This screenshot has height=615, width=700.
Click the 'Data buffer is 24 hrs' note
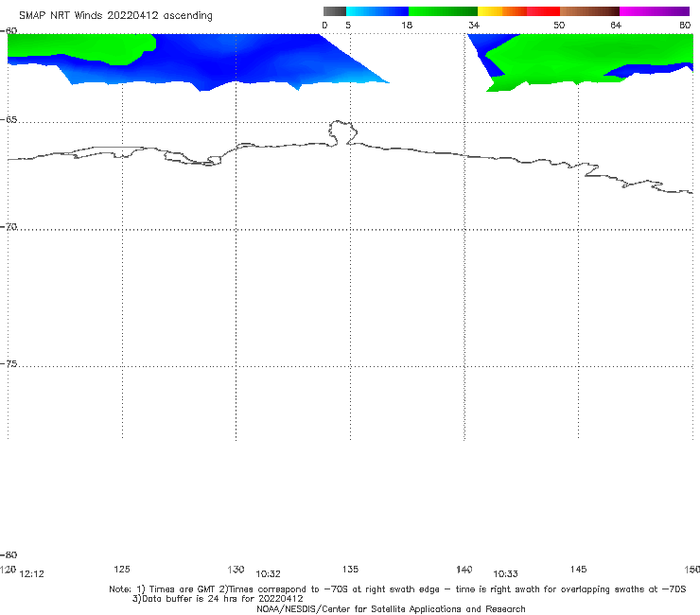click(x=218, y=599)
